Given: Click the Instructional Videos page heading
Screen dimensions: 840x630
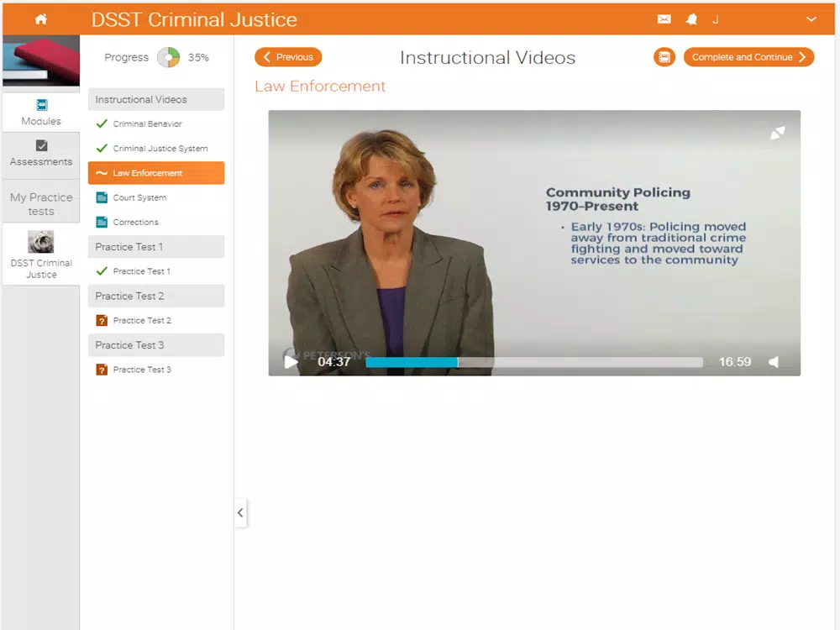Looking at the screenshot, I should click(x=487, y=57).
